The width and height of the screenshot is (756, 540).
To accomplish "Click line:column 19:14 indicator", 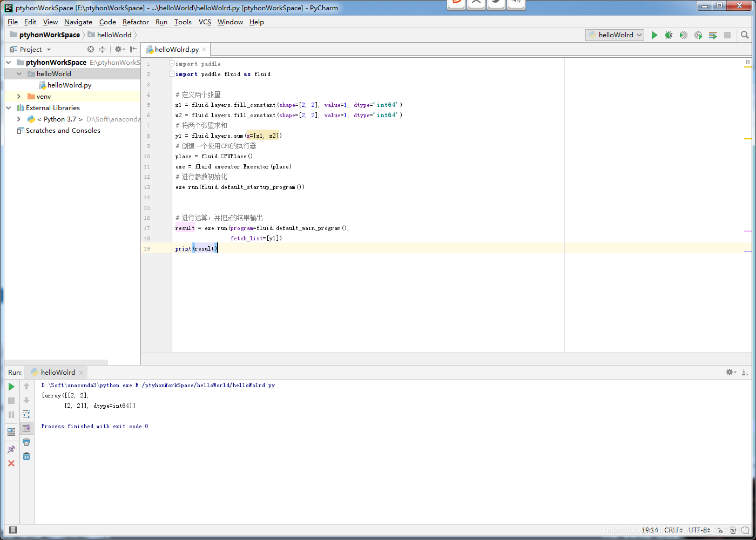I will coord(650,530).
